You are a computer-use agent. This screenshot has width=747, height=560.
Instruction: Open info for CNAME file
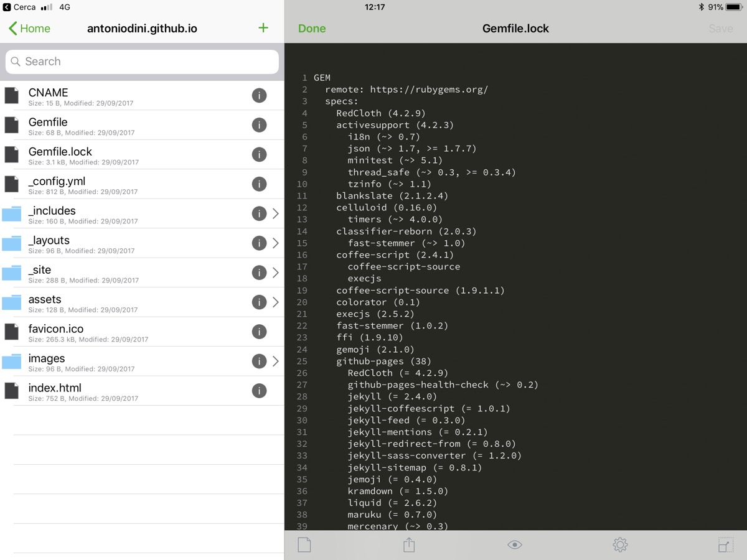259,95
